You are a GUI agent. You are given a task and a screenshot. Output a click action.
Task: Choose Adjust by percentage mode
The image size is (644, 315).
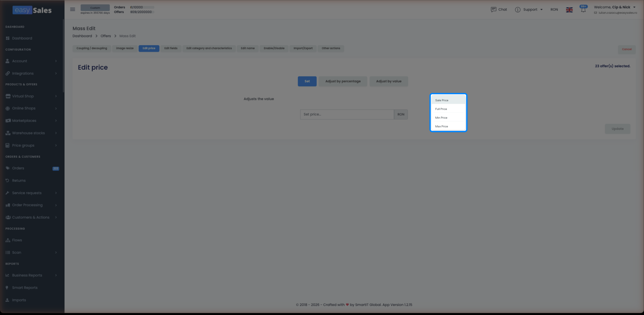pyautogui.click(x=343, y=81)
